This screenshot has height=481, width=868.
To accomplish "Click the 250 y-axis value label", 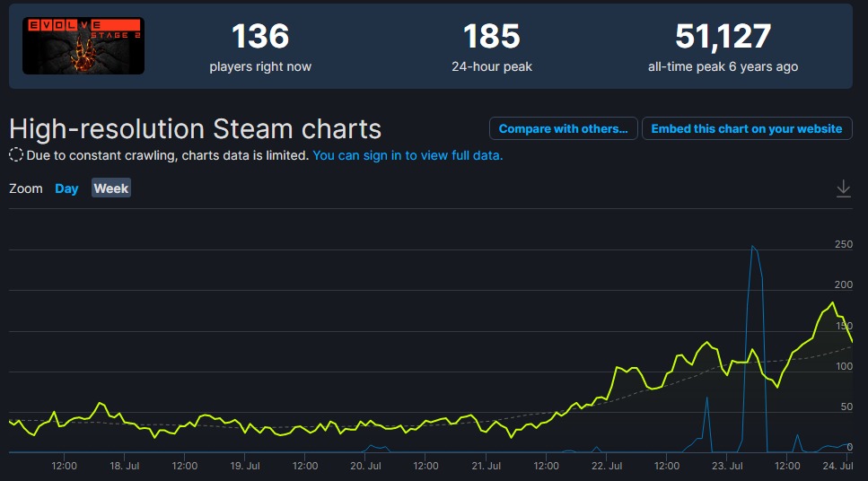I will coord(843,244).
